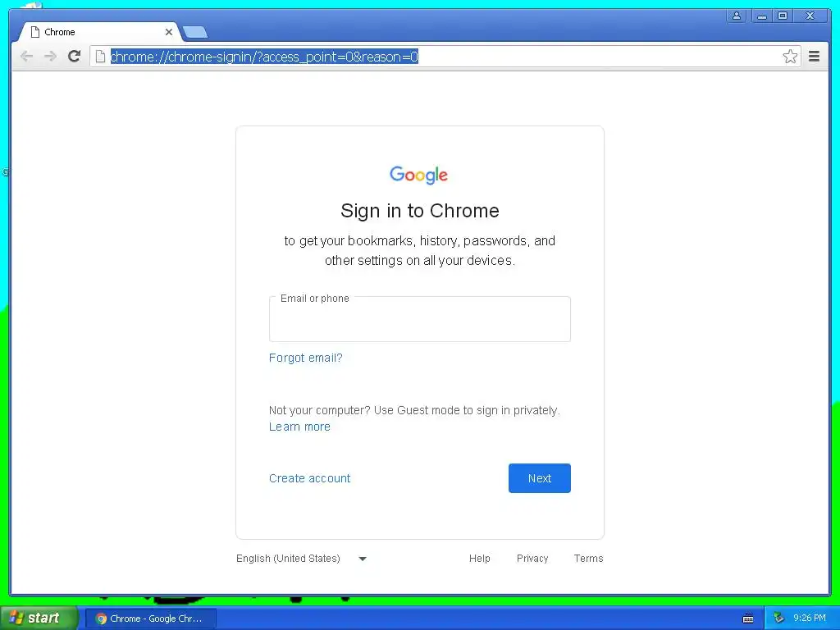This screenshot has width=840, height=630.
Task: Focus the Email or phone field
Action: 419,319
